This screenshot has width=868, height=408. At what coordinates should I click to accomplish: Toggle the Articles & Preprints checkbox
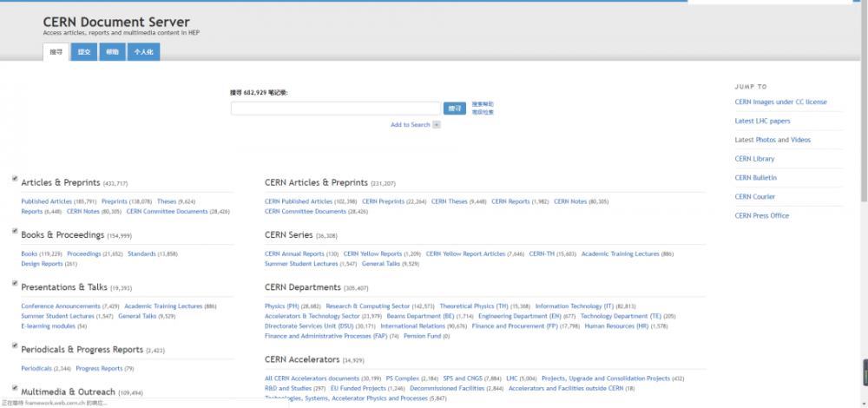[15, 178]
